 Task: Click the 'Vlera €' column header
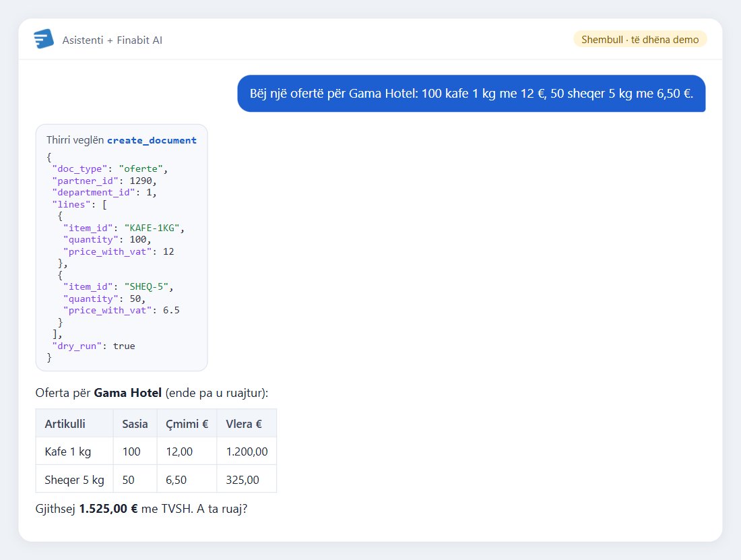coord(247,423)
